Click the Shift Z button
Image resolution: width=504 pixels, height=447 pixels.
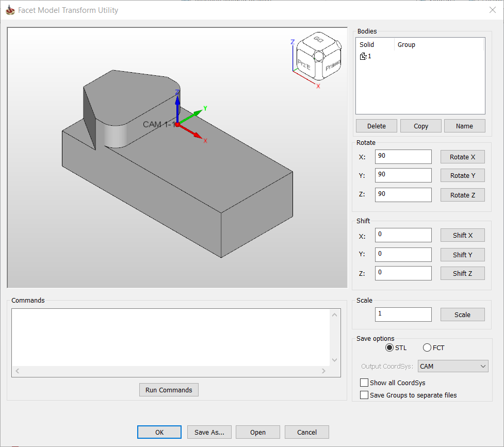point(462,273)
